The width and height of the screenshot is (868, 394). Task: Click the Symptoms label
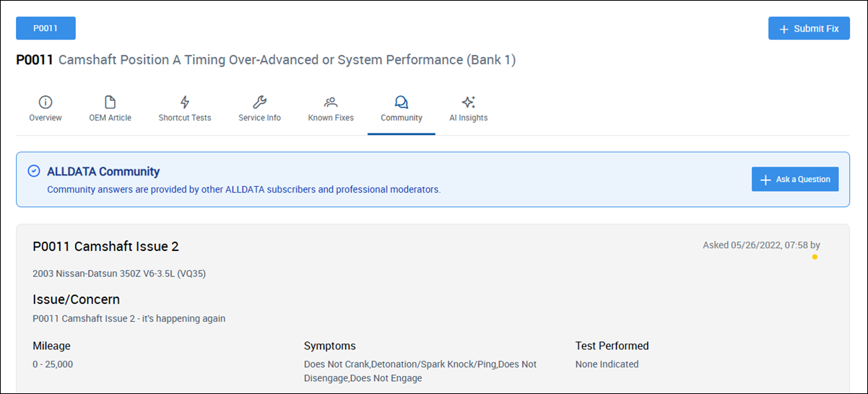click(330, 346)
